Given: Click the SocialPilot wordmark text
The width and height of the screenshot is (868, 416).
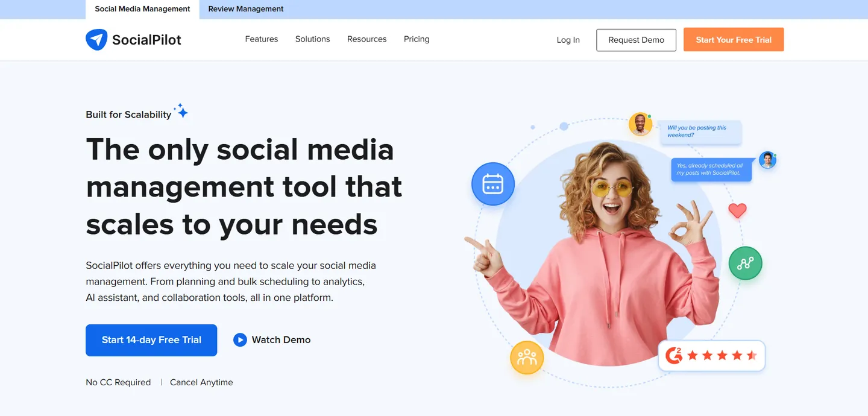Looking at the screenshot, I should 146,40.
